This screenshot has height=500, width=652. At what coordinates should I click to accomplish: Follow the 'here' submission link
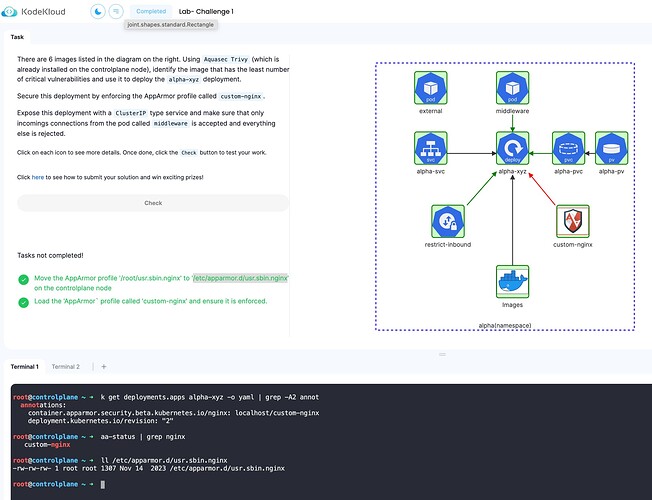tap(38, 177)
